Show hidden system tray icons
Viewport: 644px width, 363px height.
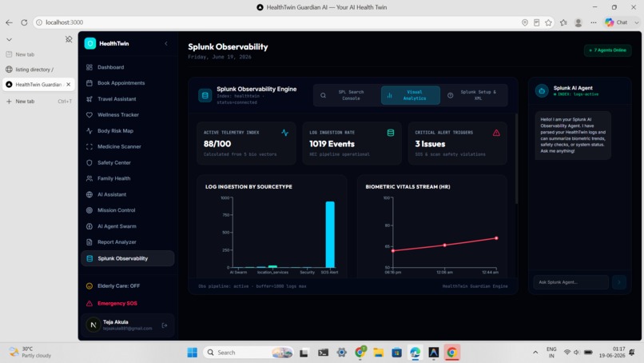[535, 353]
